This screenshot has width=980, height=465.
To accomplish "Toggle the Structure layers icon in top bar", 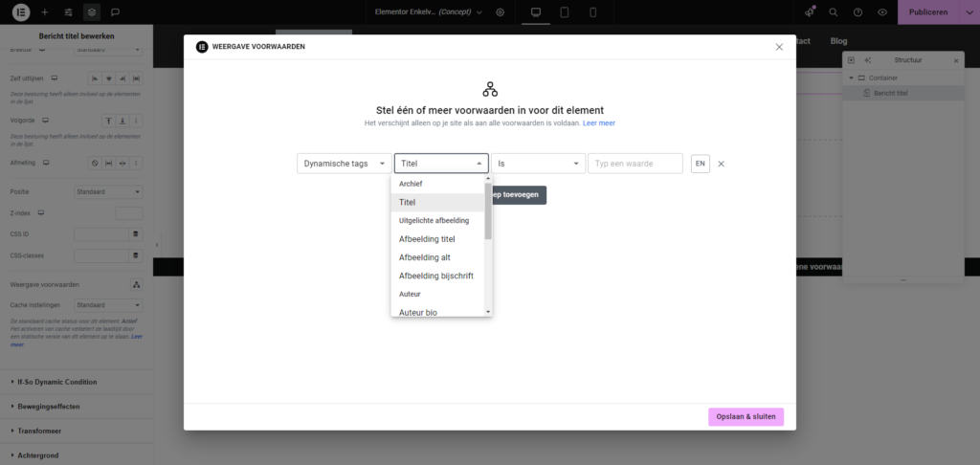I will click(92, 11).
